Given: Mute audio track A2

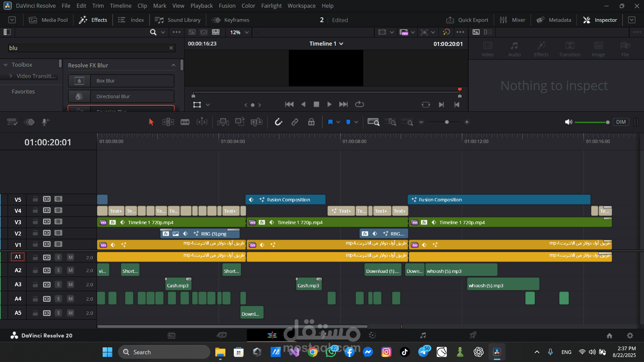Looking at the screenshot, I should (x=70, y=270).
